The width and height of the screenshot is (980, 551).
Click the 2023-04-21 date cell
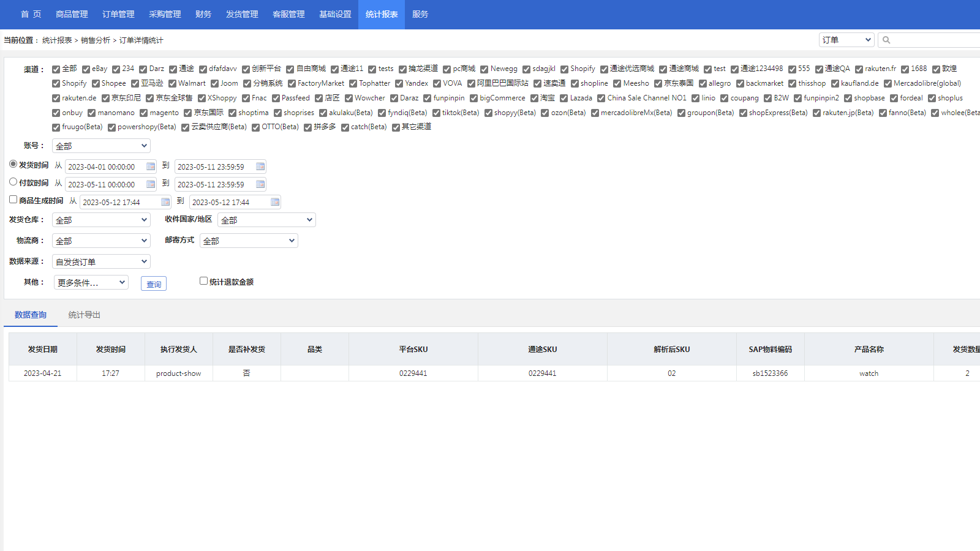coord(43,373)
